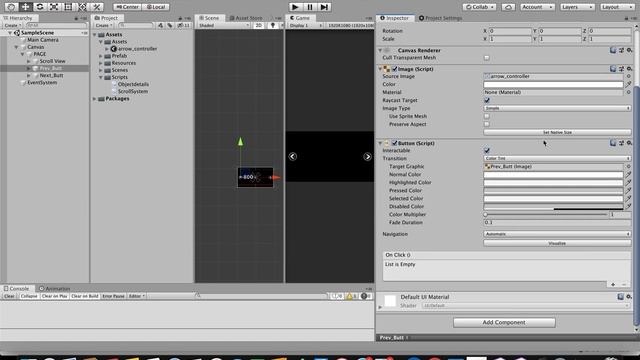640x360 pixels.
Task: Open the Target Graphic object picker
Action: click(629, 167)
